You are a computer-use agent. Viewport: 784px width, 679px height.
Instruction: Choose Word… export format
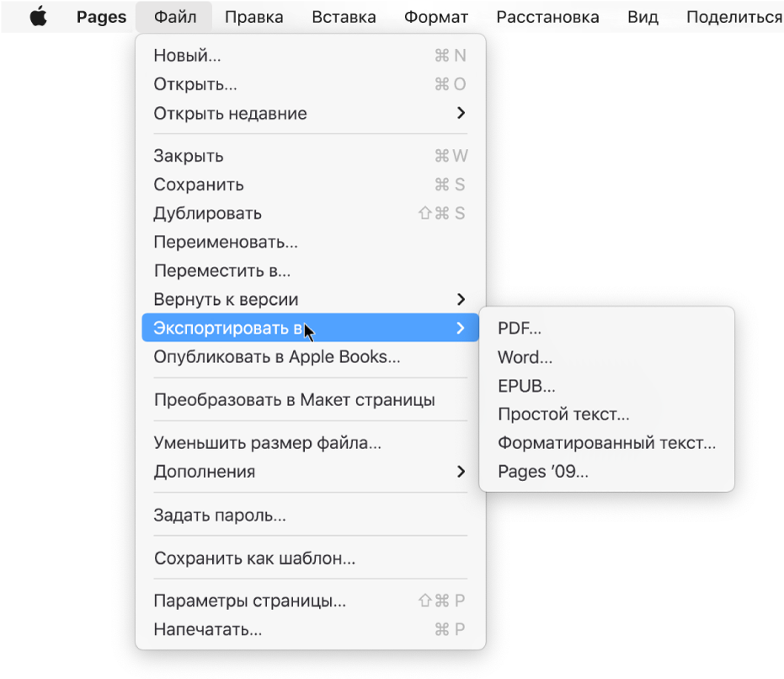coord(525,357)
